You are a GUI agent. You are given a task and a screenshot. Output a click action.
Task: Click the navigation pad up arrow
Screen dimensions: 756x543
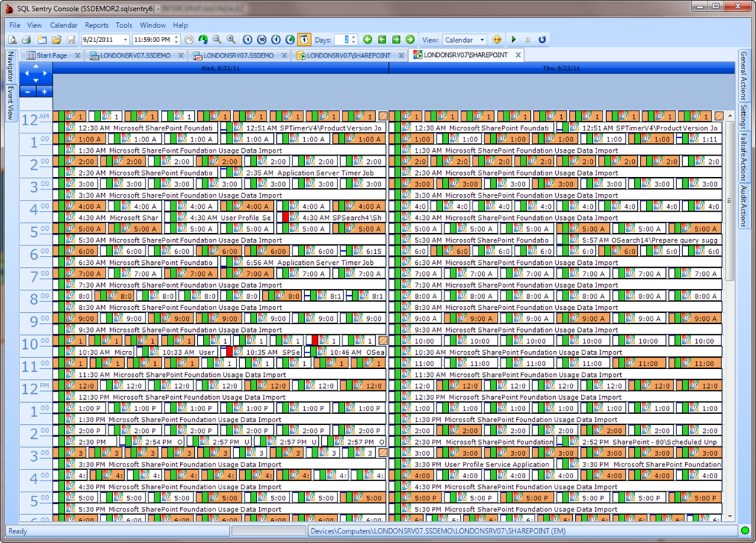click(35, 67)
